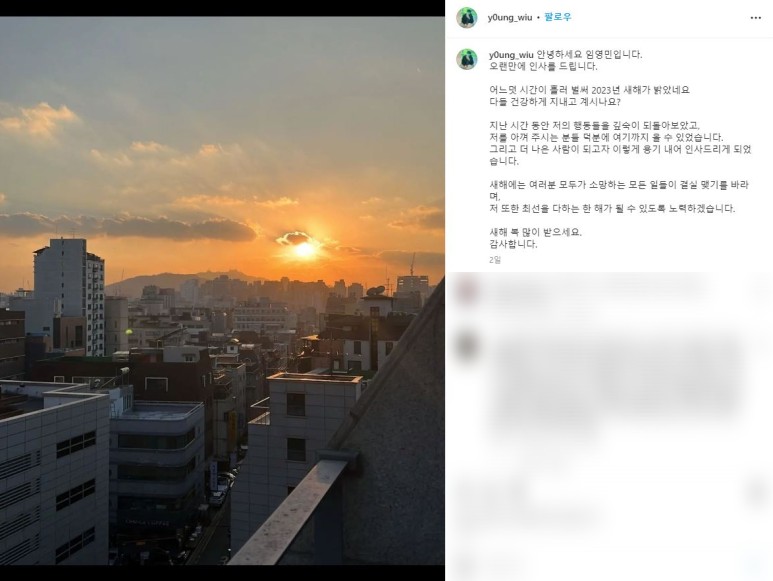Image resolution: width=773 pixels, height=581 pixels.
Task: Click the blurred save icon right of action row
Action: pyautogui.click(x=756, y=493)
